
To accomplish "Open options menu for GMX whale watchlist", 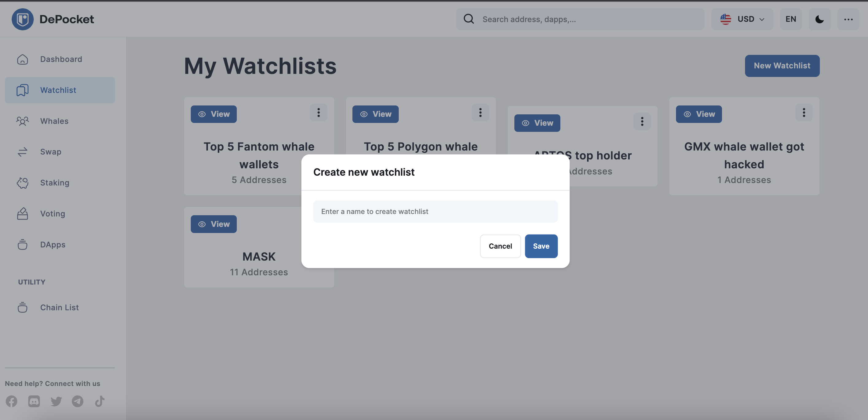I will click(804, 113).
